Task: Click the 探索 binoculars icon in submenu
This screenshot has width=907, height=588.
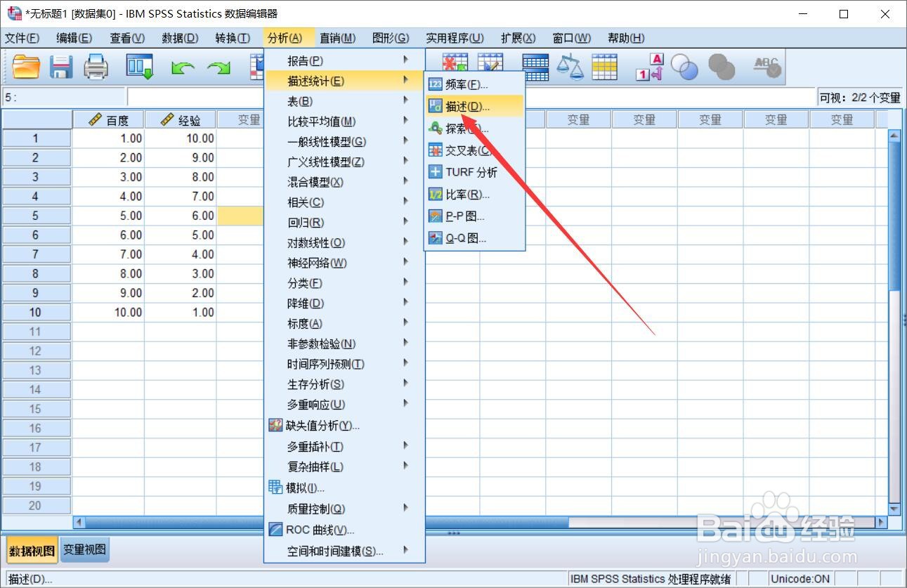Action: tap(436, 128)
